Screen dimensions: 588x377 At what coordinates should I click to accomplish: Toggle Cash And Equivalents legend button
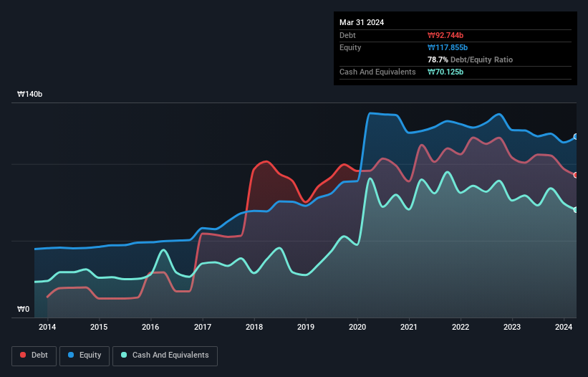(165, 355)
